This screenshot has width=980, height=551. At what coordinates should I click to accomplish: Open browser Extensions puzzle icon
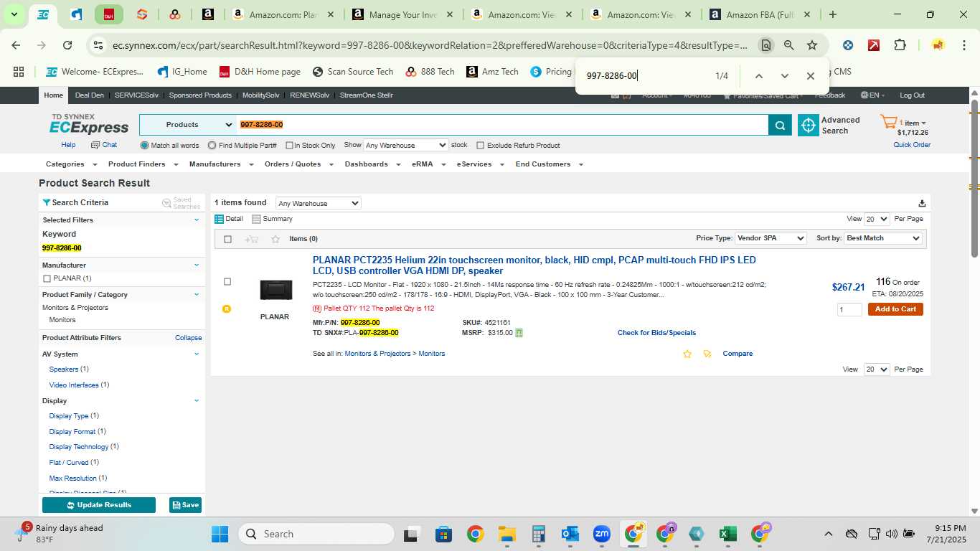click(x=900, y=45)
